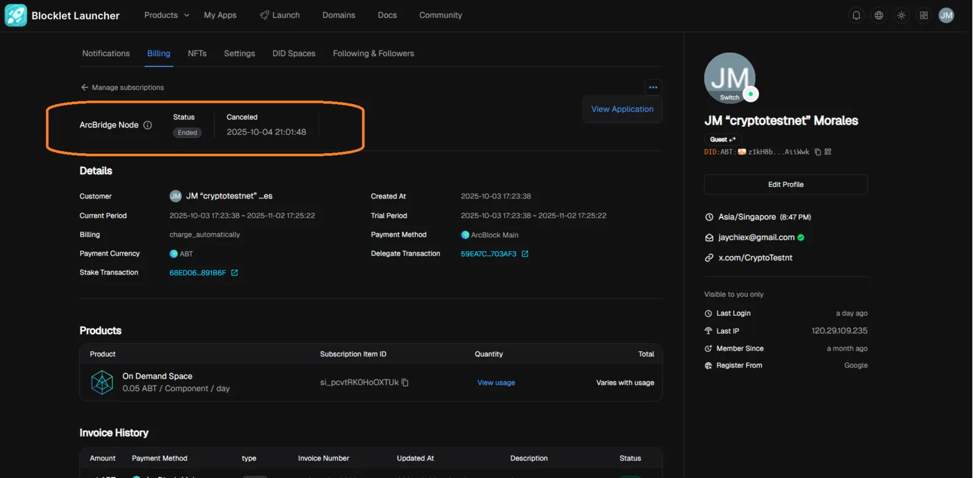Image resolution: width=980 pixels, height=478 pixels.
Task: Click the On Demand Space product icon
Action: [102, 382]
